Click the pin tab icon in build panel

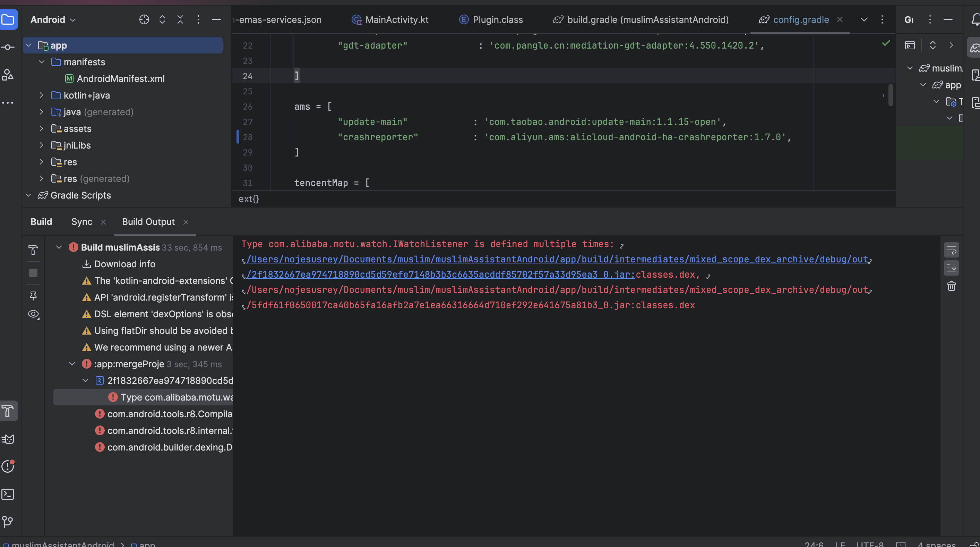coord(33,295)
